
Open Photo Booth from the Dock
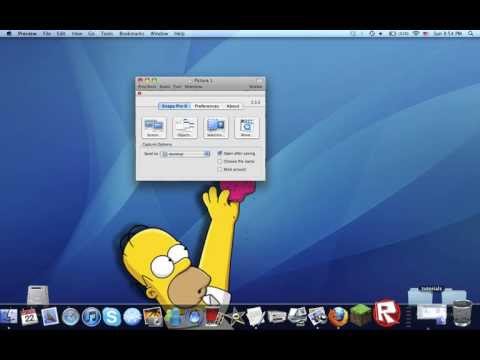click(x=214, y=317)
